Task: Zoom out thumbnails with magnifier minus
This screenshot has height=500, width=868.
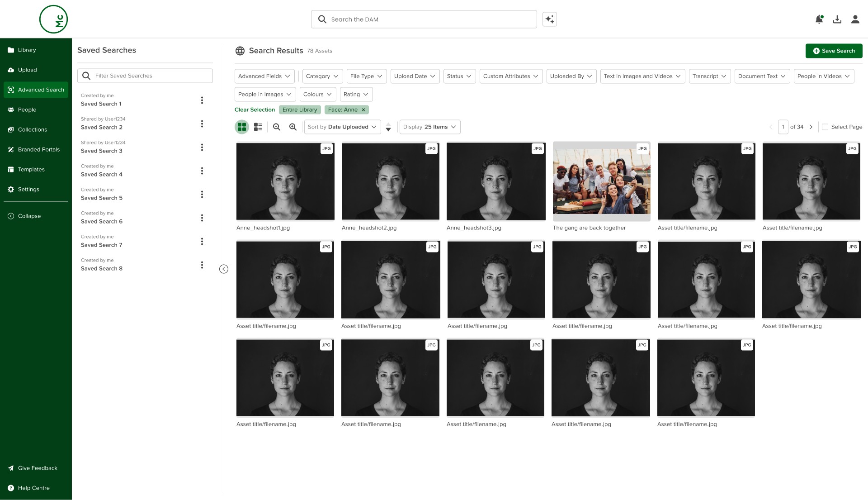Action: (277, 127)
